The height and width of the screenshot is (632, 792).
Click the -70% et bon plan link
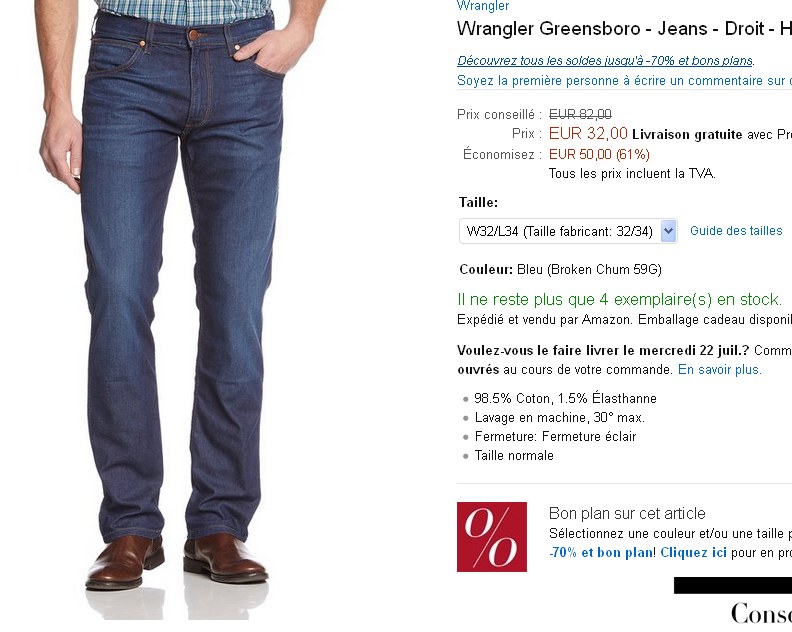pyautogui.click(x=601, y=553)
